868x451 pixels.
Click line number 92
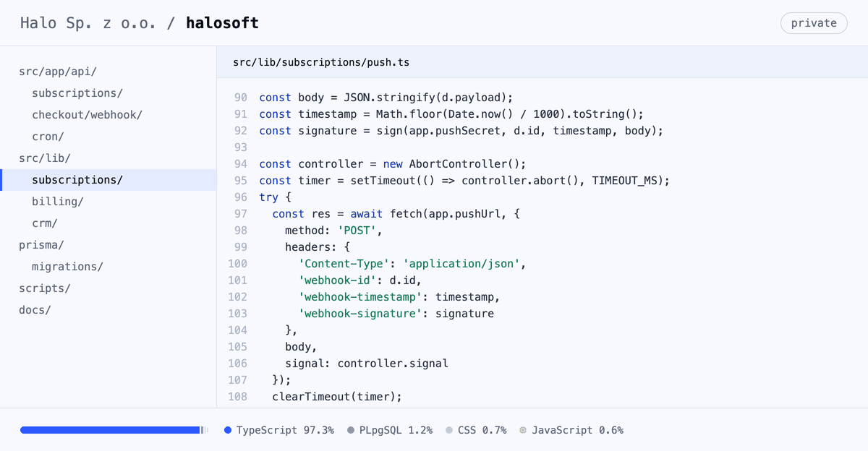click(x=241, y=131)
